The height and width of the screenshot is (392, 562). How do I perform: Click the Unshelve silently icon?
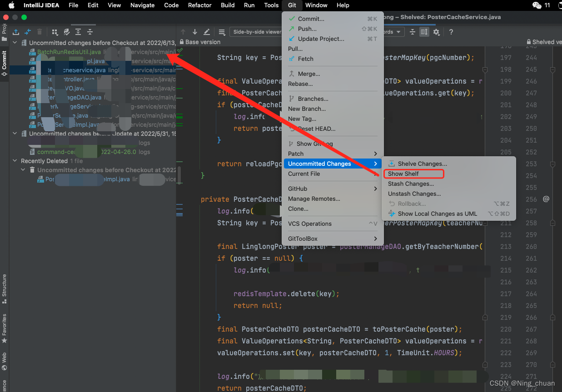(x=28, y=32)
